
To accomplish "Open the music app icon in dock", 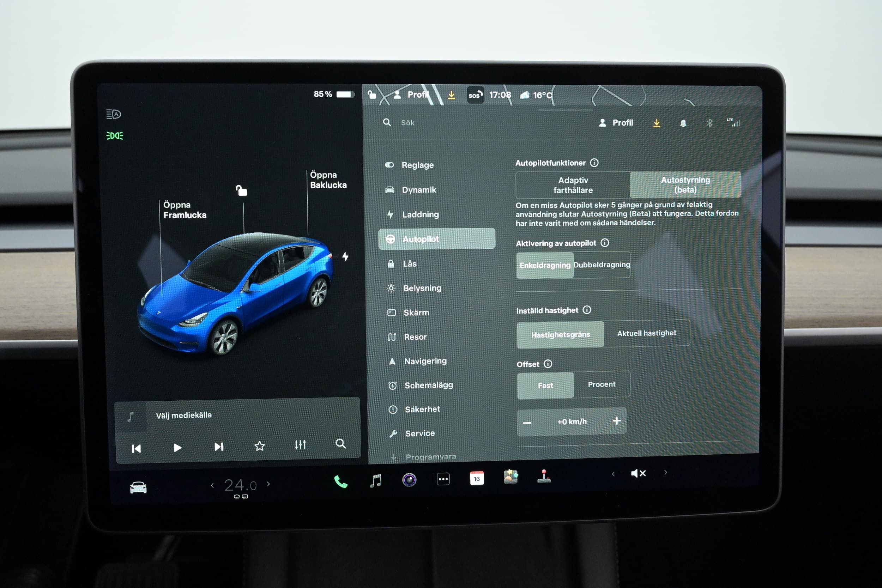I will (375, 480).
